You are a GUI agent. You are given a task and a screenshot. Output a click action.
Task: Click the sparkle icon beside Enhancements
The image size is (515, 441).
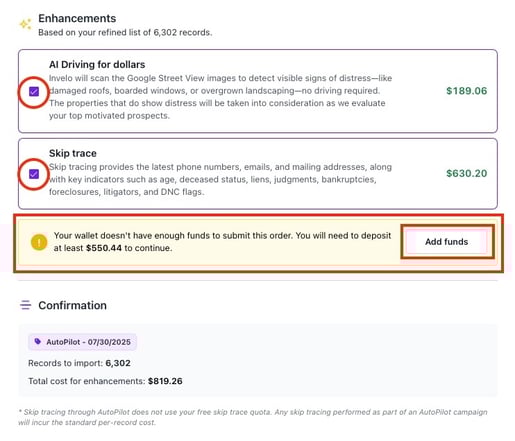[x=26, y=24]
